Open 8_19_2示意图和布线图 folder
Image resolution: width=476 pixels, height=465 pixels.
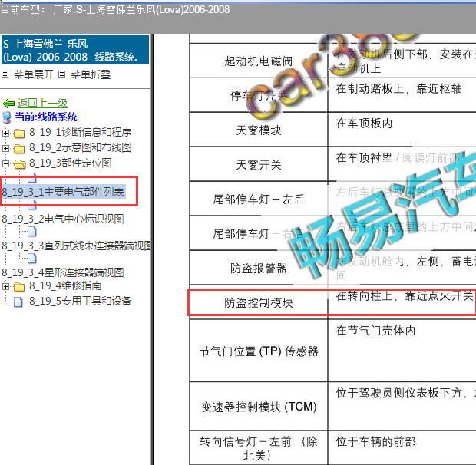80,148
